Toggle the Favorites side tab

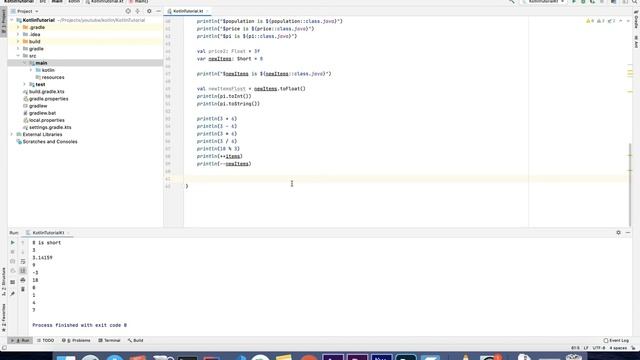[4, 318]
